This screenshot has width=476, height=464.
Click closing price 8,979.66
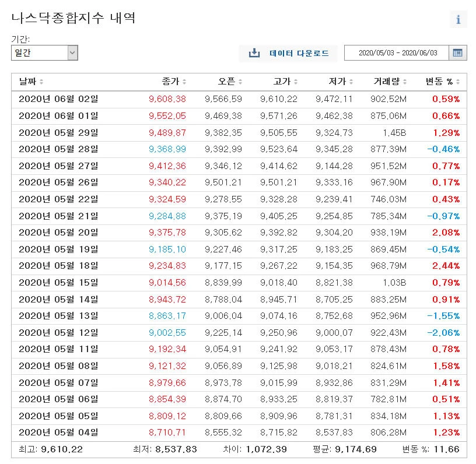click(x=167, y=383)
